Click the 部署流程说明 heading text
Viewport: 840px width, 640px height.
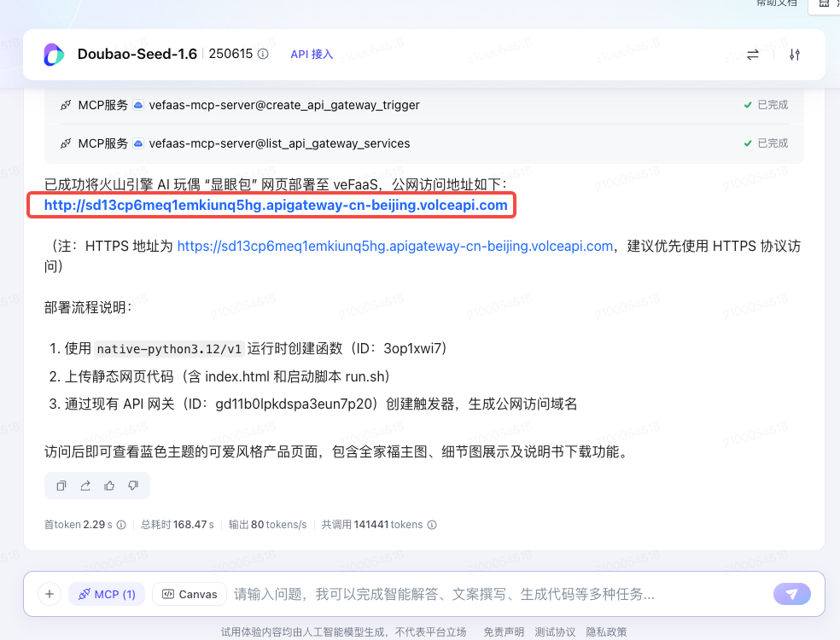88,307
